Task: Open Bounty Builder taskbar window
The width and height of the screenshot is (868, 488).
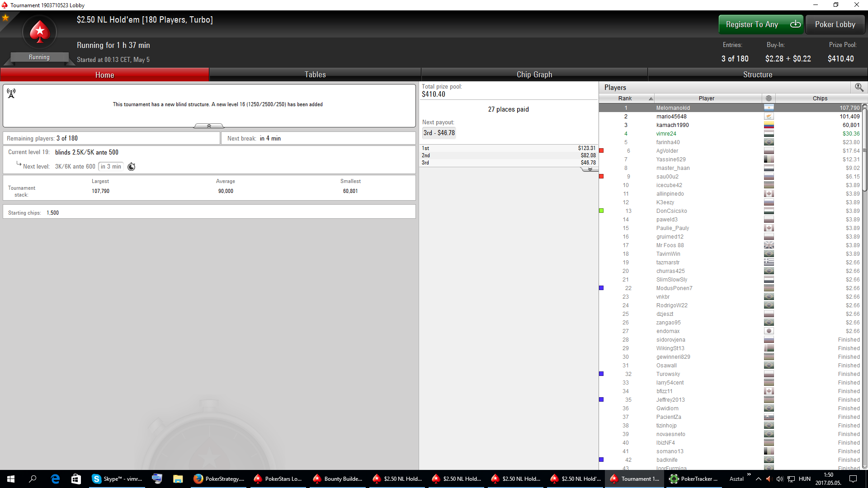Action: (x=338, y=479)
